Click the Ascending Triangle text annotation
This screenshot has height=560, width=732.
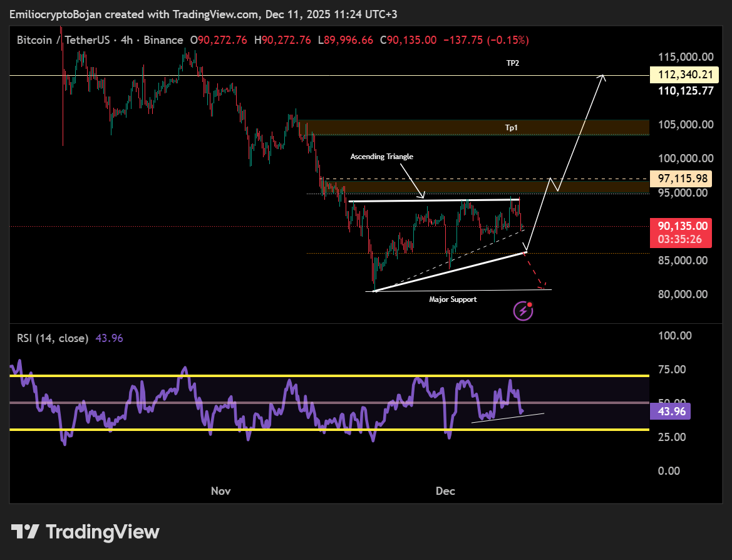pyautogui.click(x=381, y=157)
